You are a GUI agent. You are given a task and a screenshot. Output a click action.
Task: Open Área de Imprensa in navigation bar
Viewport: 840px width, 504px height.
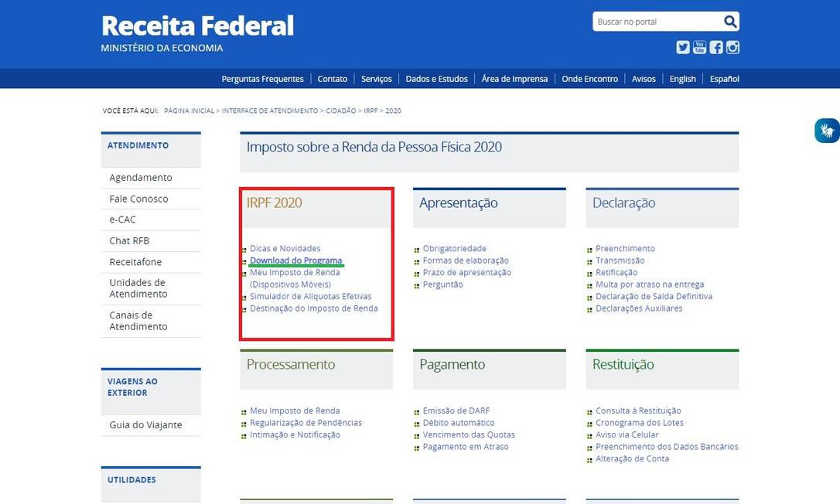[x=514, y=79]
